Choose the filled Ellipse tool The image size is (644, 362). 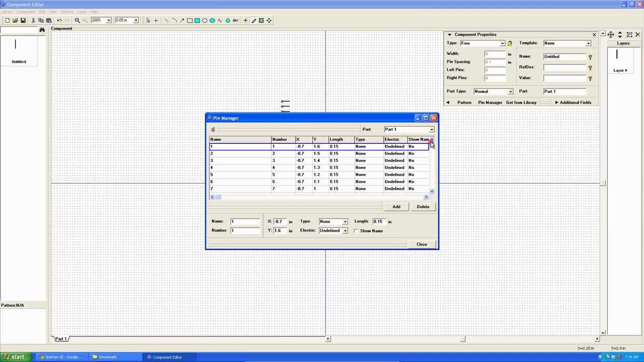212,20
